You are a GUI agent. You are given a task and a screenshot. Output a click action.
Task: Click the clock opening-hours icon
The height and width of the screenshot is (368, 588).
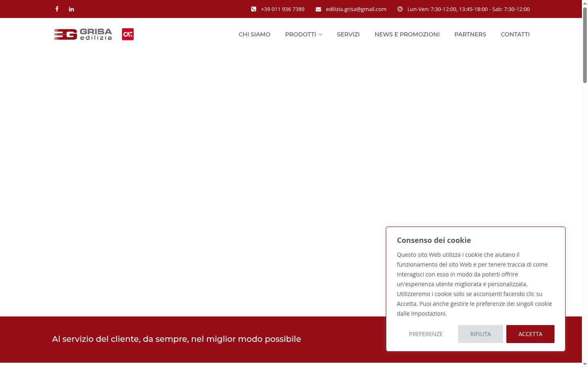pos(400,9)
